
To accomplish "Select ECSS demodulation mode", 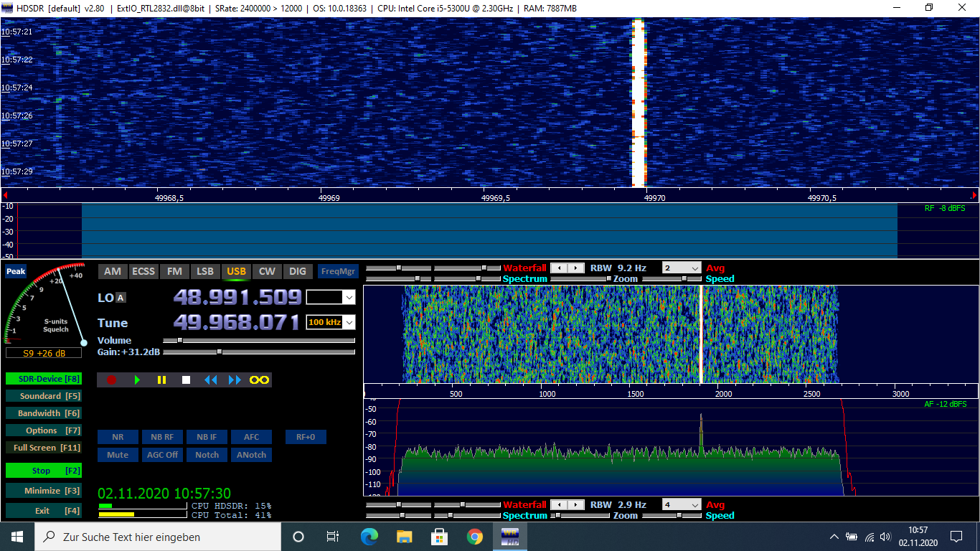I will coord(143,271).
